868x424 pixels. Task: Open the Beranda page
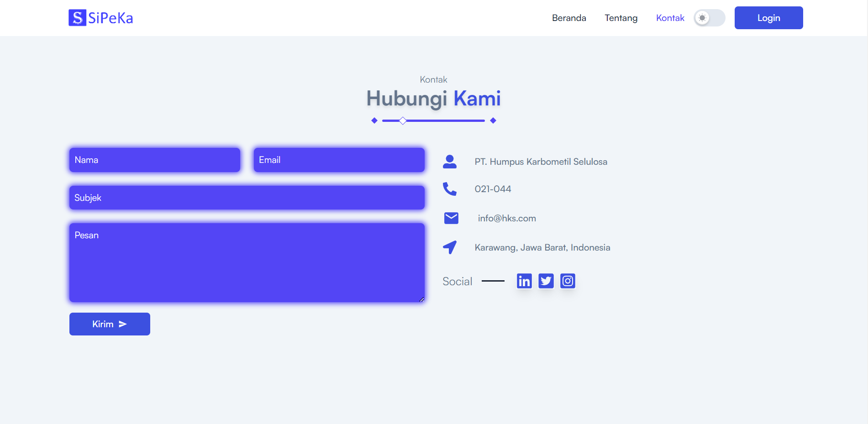pyautogui.click(x=569, y=18)
